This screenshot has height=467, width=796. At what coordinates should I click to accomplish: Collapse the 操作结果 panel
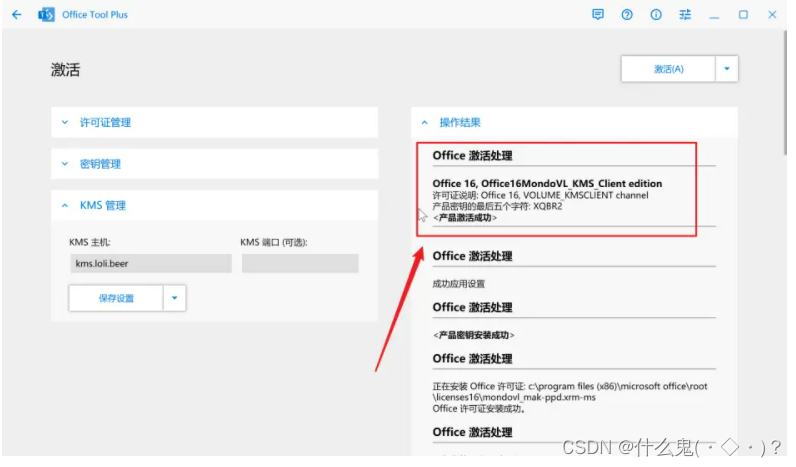pyautogui.click(x=574, y=122)
